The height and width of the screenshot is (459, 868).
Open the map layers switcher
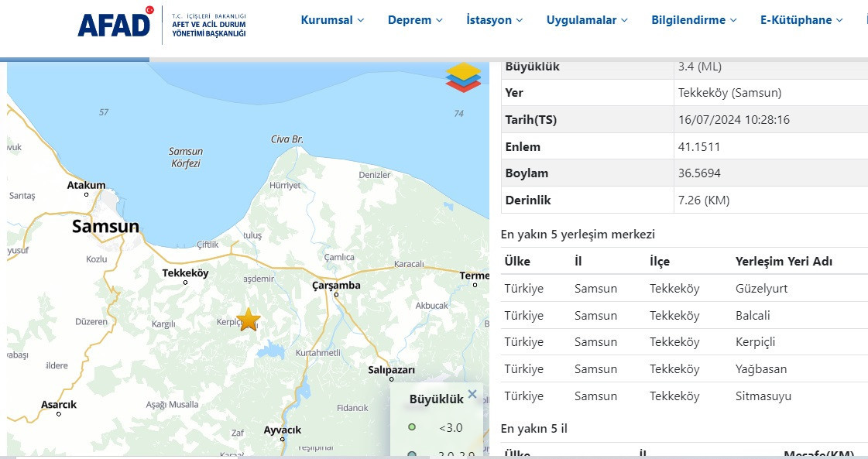[x=463, y=77]
